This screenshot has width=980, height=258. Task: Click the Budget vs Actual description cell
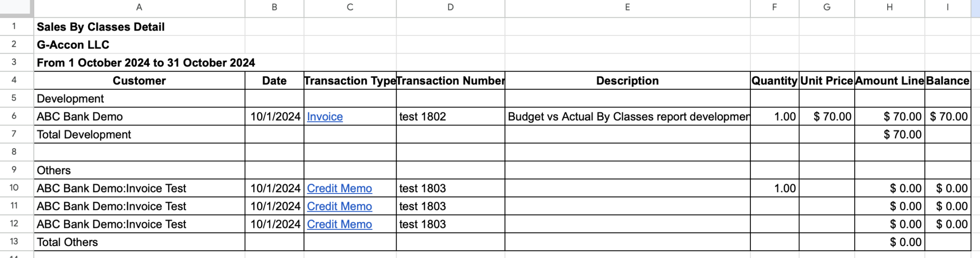click(x=627, y=117)
